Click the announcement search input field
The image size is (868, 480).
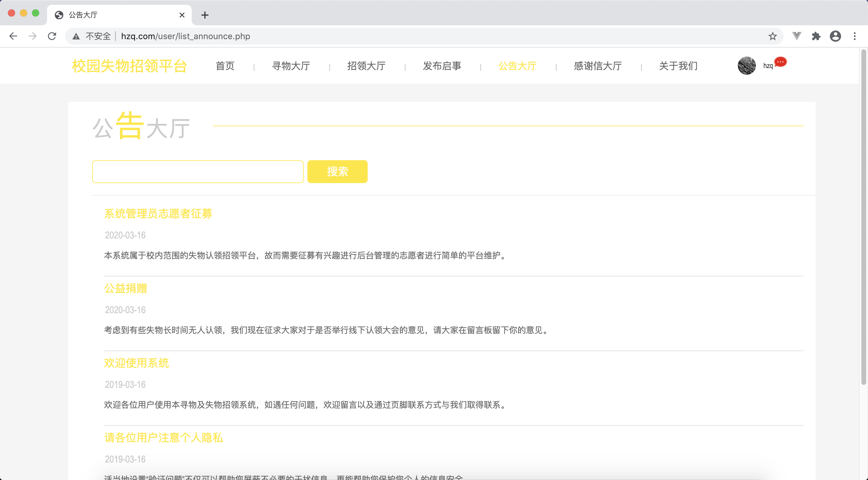point(198,172)
